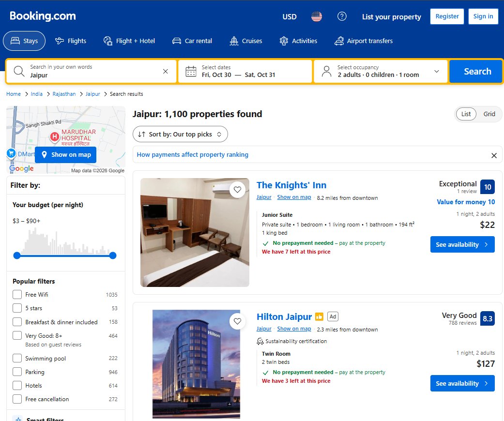
Task: Click the occupancy person icon
Action: click(x=327, y=71)
